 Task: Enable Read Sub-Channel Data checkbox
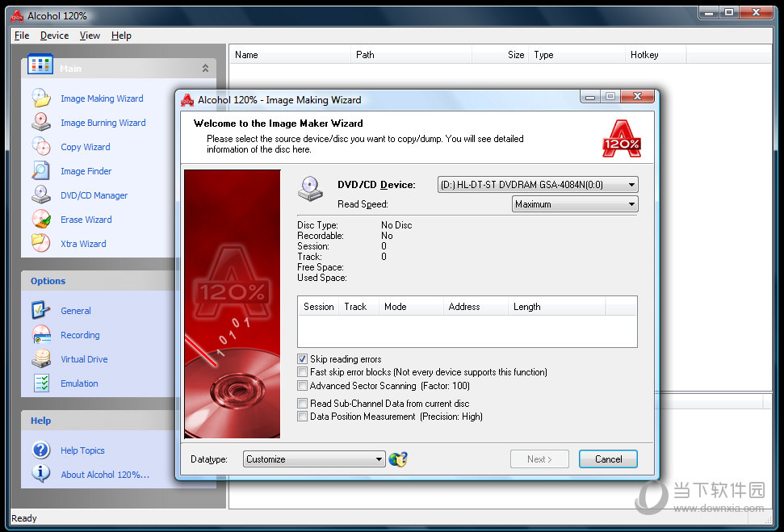coord(302,403)
